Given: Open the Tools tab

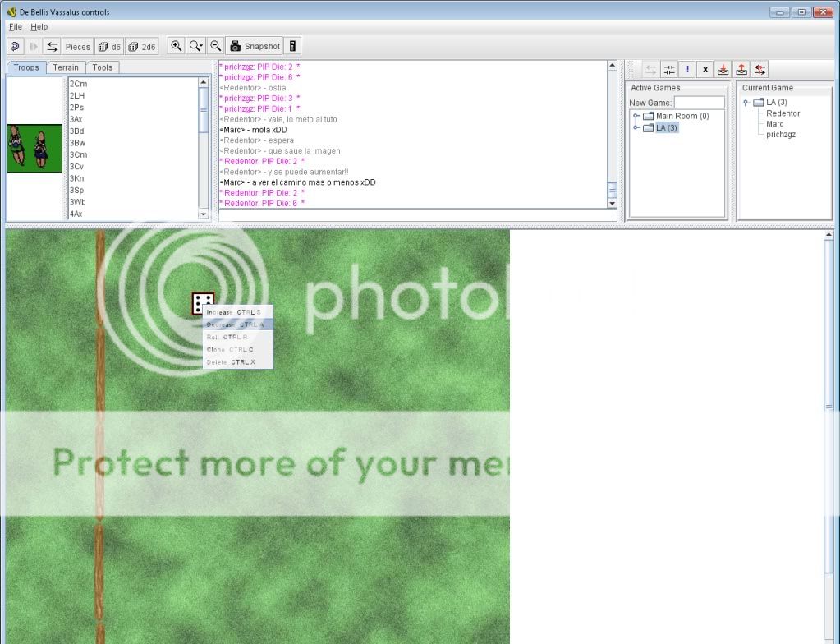Looking at the screenshot, I should tap(103, 67).
